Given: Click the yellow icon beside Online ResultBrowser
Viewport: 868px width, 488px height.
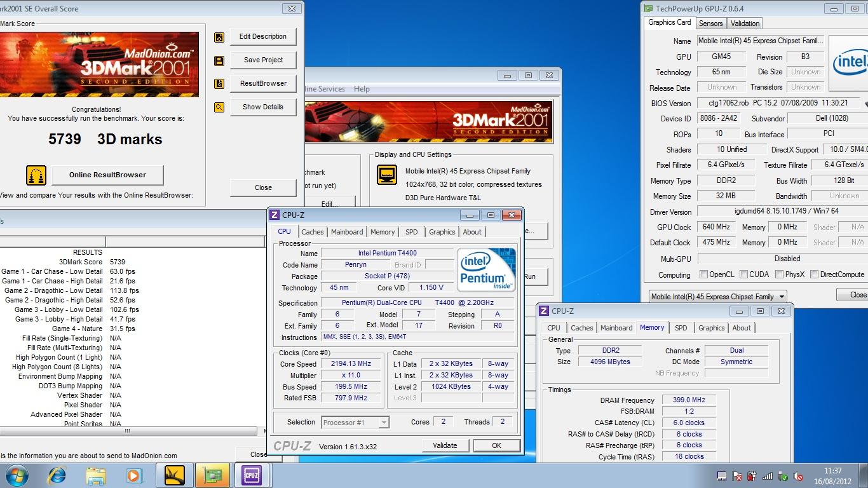Looking at the screenshot, I should click(36, 175).
